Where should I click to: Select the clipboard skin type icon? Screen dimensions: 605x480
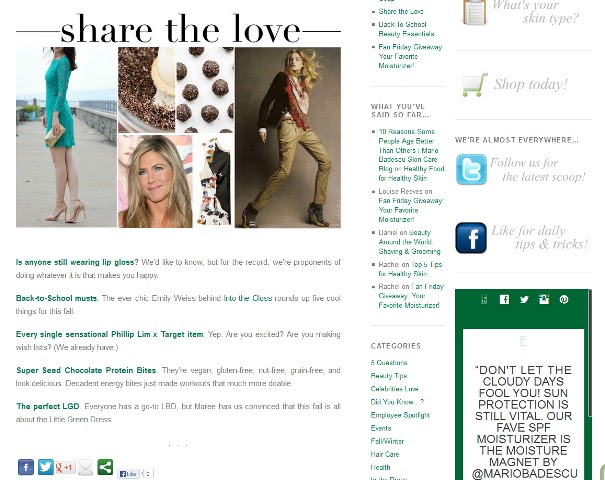point(474,12)
